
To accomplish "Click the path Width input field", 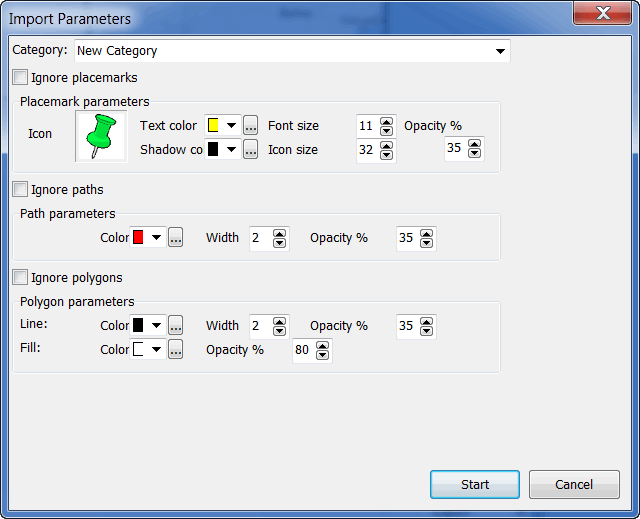I will click(x=260, y=238).
